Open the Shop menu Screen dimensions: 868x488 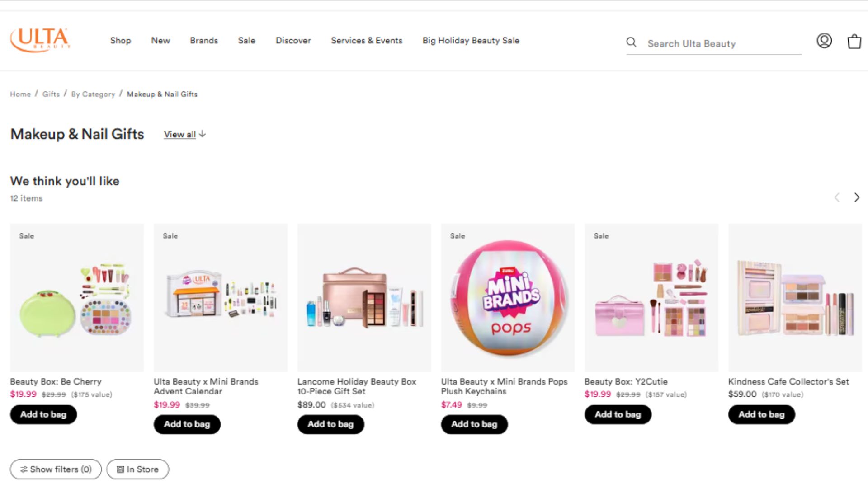click(x=120, y=41)
